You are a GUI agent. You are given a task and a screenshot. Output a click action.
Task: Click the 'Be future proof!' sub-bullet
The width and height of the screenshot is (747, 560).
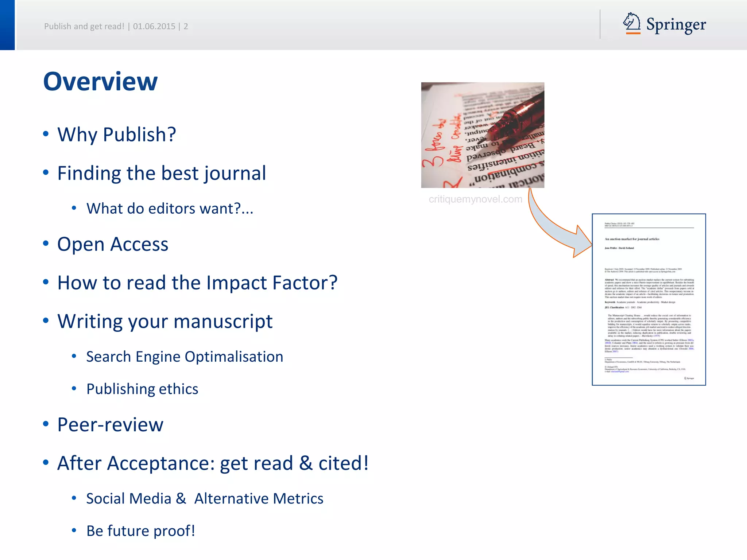tap(141, 531)
